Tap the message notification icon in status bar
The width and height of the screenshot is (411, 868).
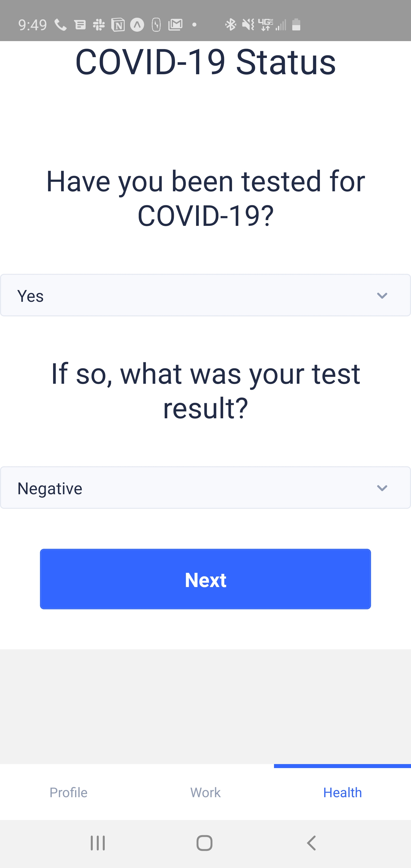click(80, 25)
